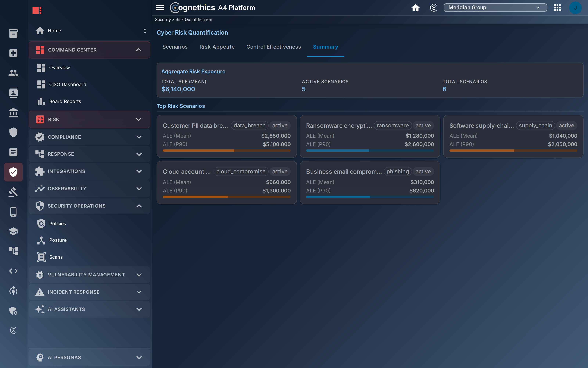This screenshot has width=588, height=368.
Task: Select the Summary tab
Action: click(326, 47)
